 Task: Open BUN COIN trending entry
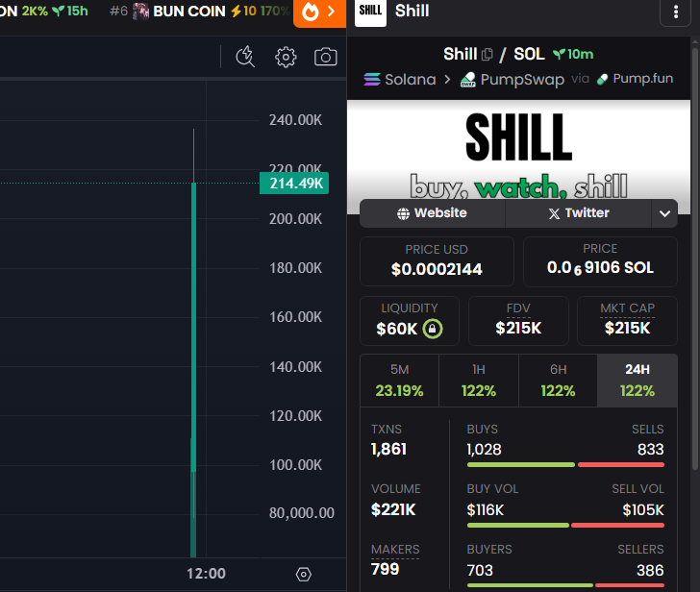pyautogui.click(x=199, y=12)
